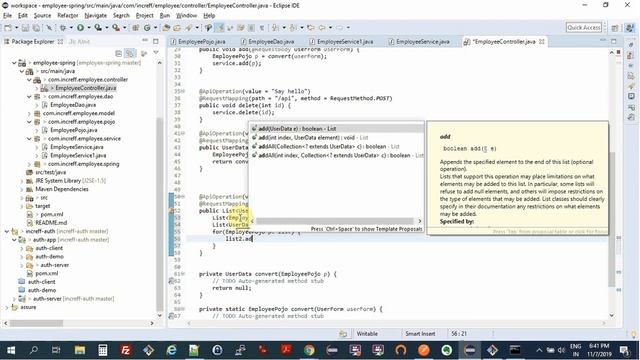This screenshot has width=640, height=360.
Task: Click the Open Perspective icon
Action: pos(615,28)
